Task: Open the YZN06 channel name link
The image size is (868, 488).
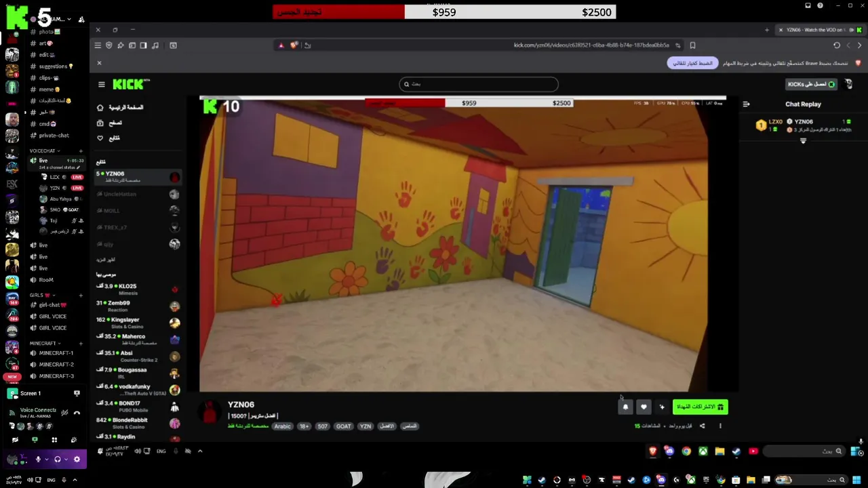Action: [241, 405]
